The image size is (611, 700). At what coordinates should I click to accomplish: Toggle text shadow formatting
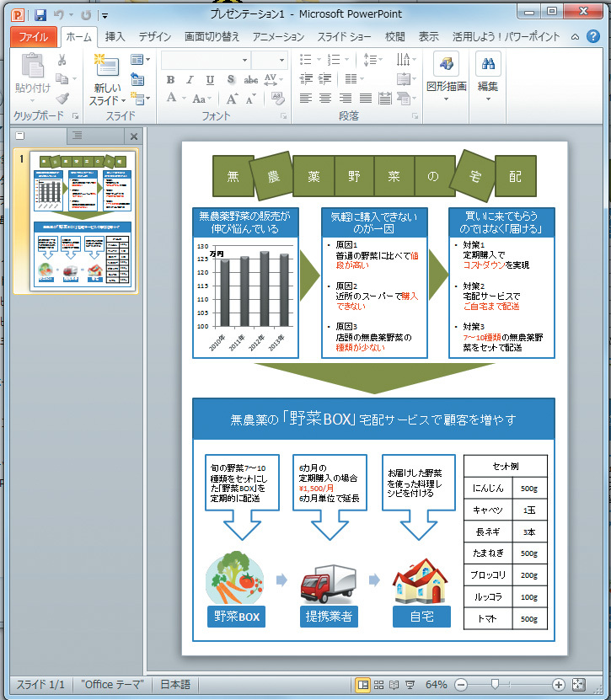(x=230, y=80)
